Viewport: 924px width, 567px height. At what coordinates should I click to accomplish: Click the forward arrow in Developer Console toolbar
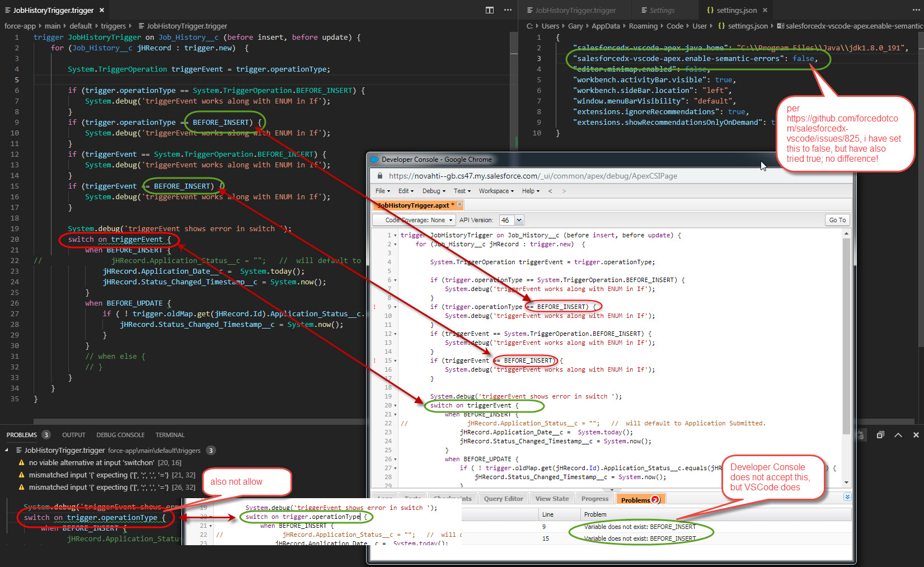[x=564, y=190]
